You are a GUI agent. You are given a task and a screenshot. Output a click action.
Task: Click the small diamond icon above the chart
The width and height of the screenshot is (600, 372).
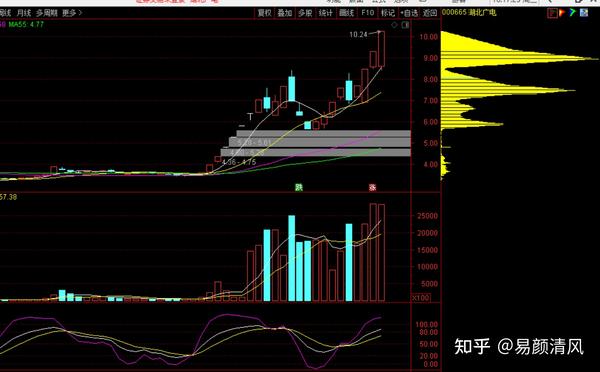click(x=395, y=25)
